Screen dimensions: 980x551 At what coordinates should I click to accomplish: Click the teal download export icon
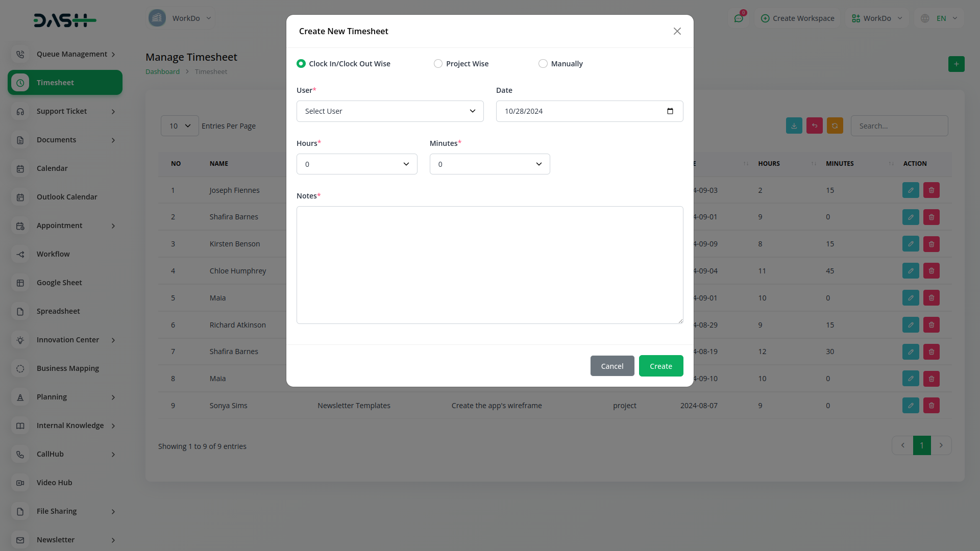(794, 126)
